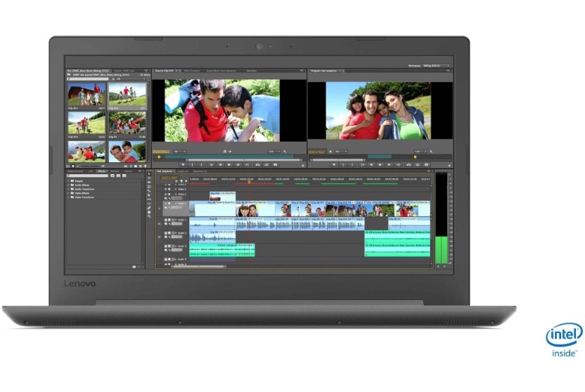Screen dimensions: 585x392
Task: Select the Selection tool in Tools panel
Action: click(149, 174)
